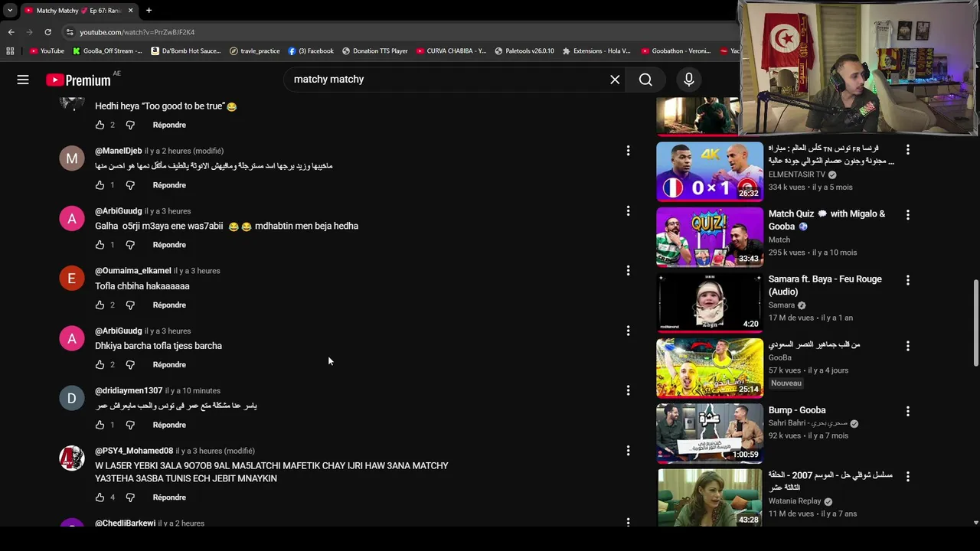Reply to the dridiaymen1307 comment
Image resolution: width=980 pixels, height=551 pixels.
[169, 425]
